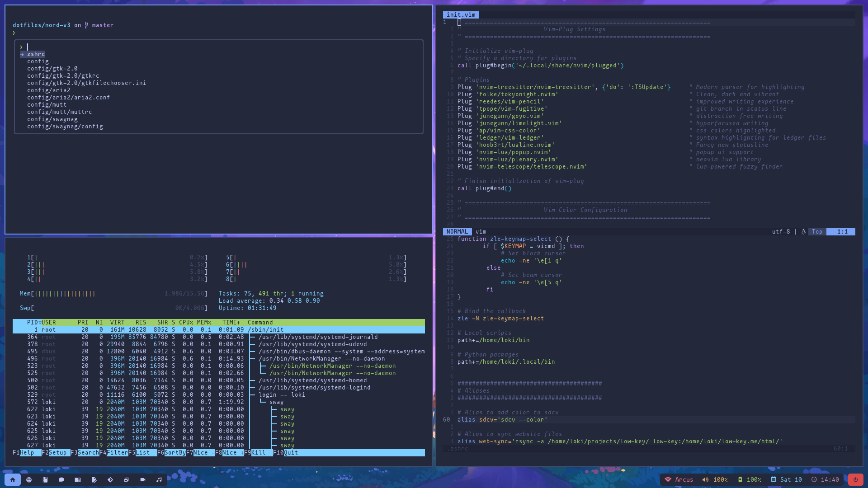This screenshot has height=488, width=868.
Task: Select the systemd-journald process row
Action: 219,337
